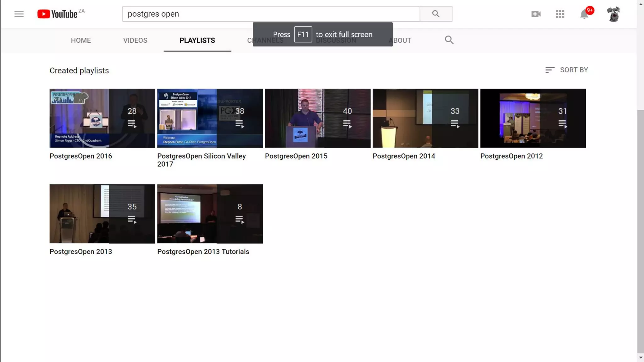This screenshot has height=362, width=644.
Task: Click into the search field with postgres open
Action: click(270, 14)
